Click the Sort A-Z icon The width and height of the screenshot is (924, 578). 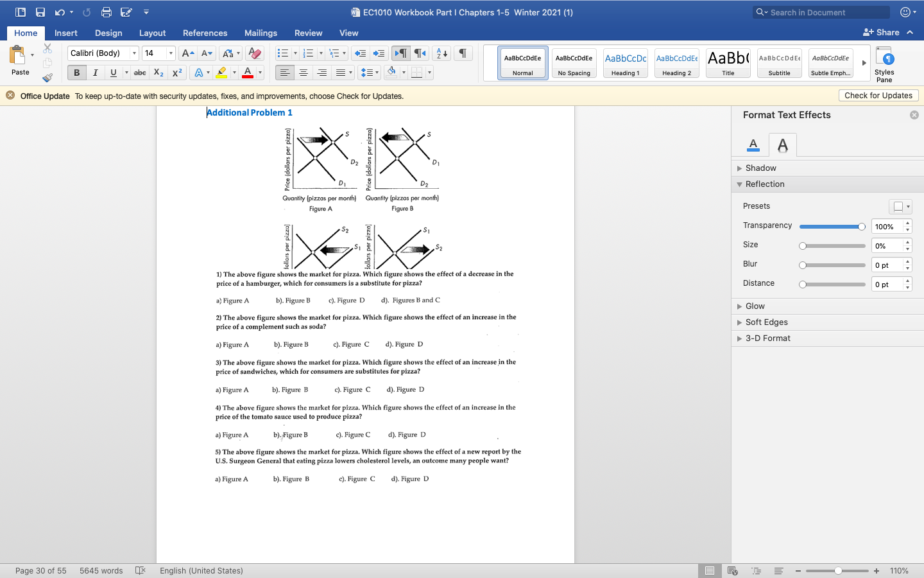(x=441, y=53)
